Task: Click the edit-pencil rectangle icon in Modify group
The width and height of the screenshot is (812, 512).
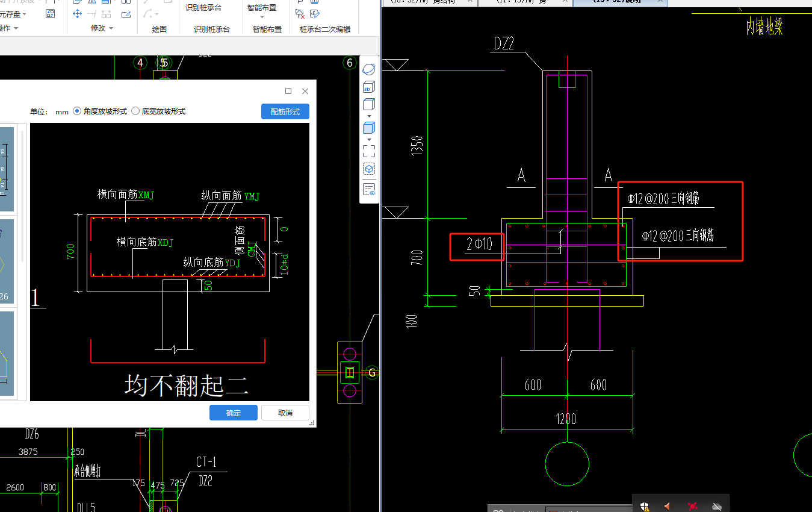Action: point(126,14)
